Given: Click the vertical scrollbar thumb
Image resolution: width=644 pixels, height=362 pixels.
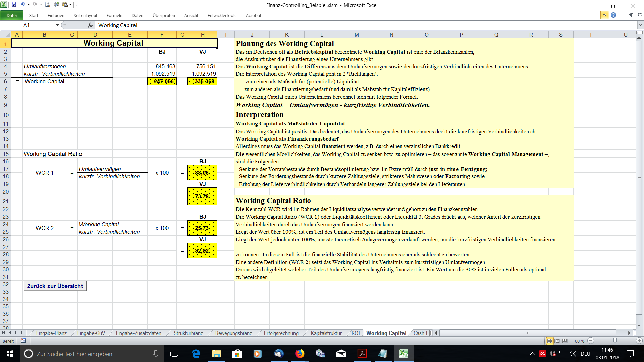Looking at the screenshot, I should 639,178.
